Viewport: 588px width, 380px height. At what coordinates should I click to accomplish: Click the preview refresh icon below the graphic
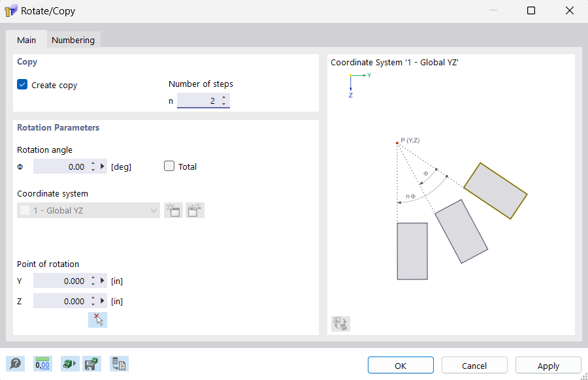tap(340, 323)
